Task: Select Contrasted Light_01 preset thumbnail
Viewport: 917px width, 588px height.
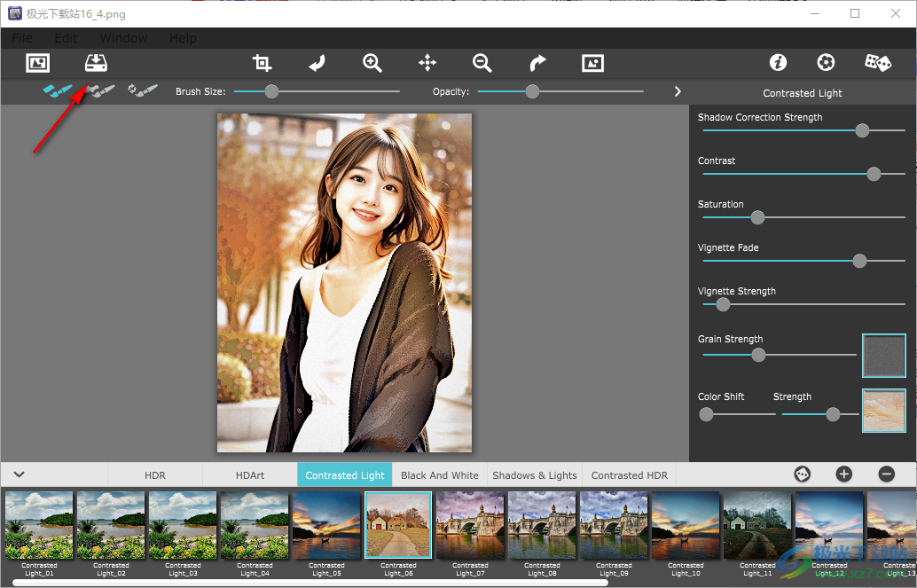Action: (39, 525)
